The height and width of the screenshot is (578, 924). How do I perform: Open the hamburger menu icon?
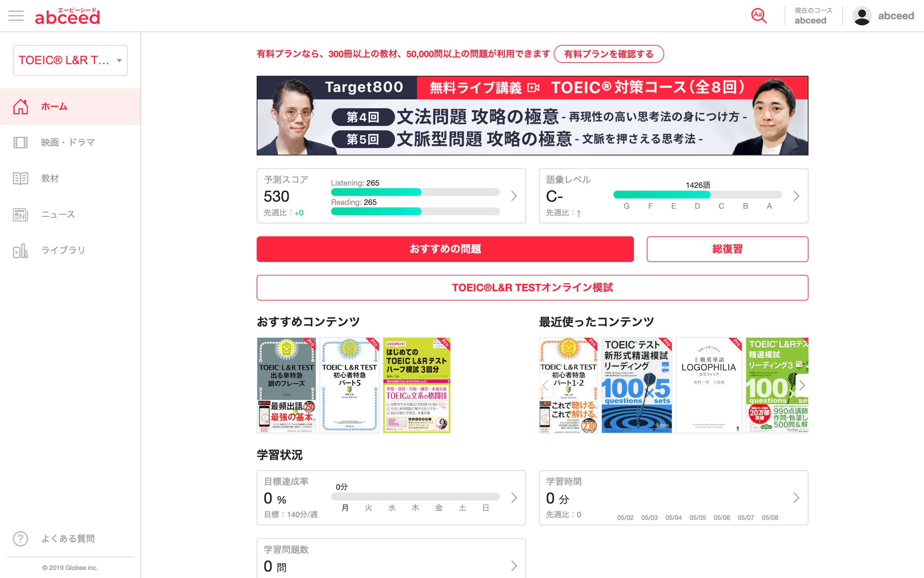tap(16, 16)
